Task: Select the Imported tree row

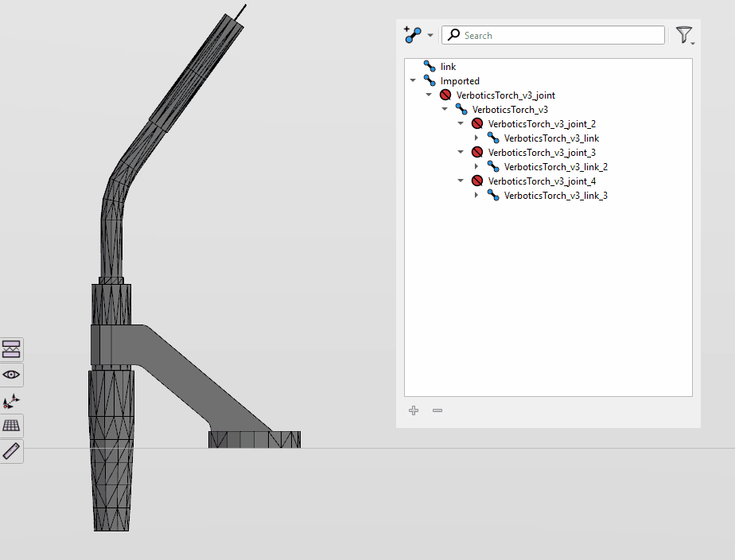Action: pyautogui.click(x=548, y=81)
